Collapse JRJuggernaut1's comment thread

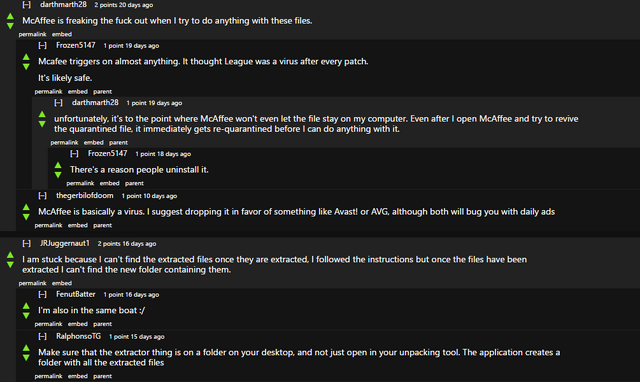27,244
